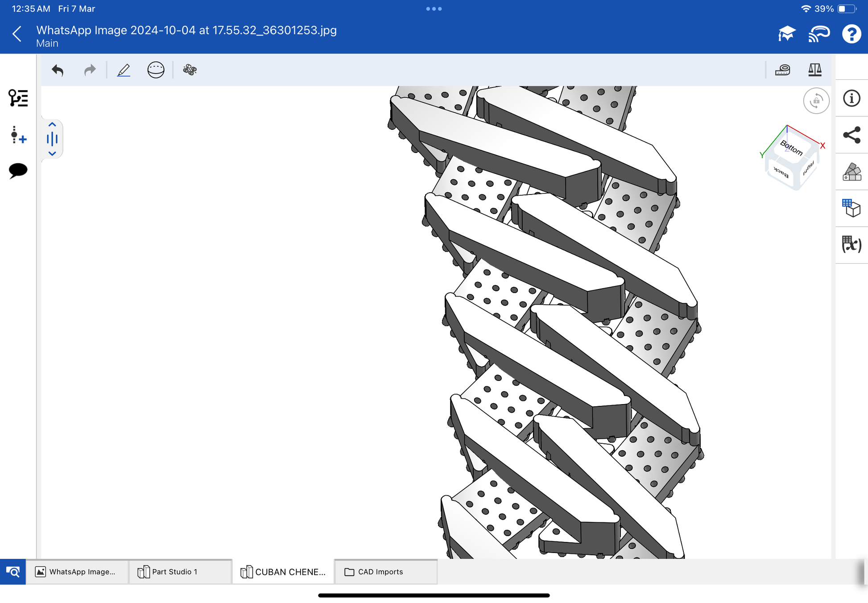Viewport: 868px width, 603px height.
Task: Toggle the rotation lock button
Action: click(x=816, y=101)
